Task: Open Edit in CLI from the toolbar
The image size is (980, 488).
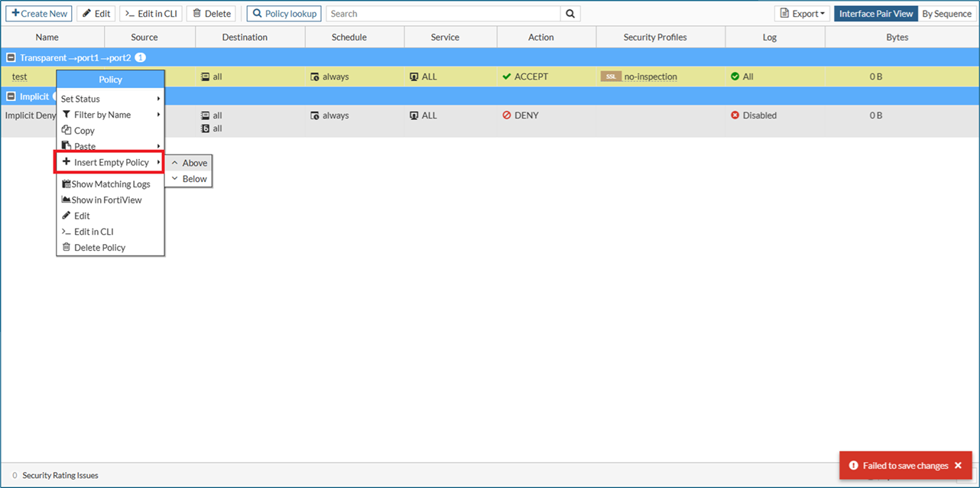Action: point(151,14)
